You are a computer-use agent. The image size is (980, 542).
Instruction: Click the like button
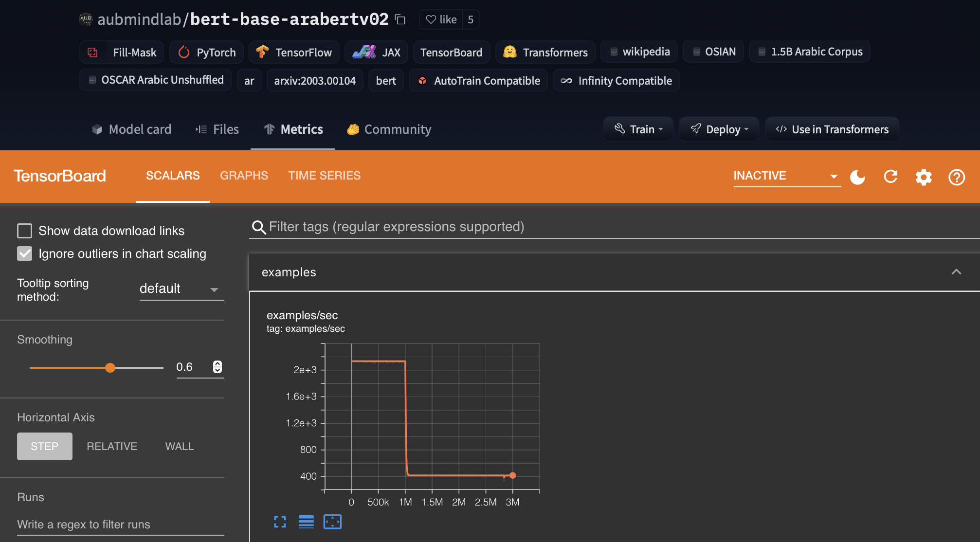(x=441, y=19)
